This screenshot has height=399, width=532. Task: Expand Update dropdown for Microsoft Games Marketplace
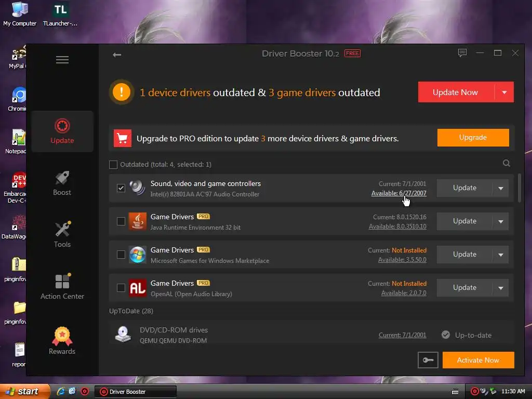[501, 255]
